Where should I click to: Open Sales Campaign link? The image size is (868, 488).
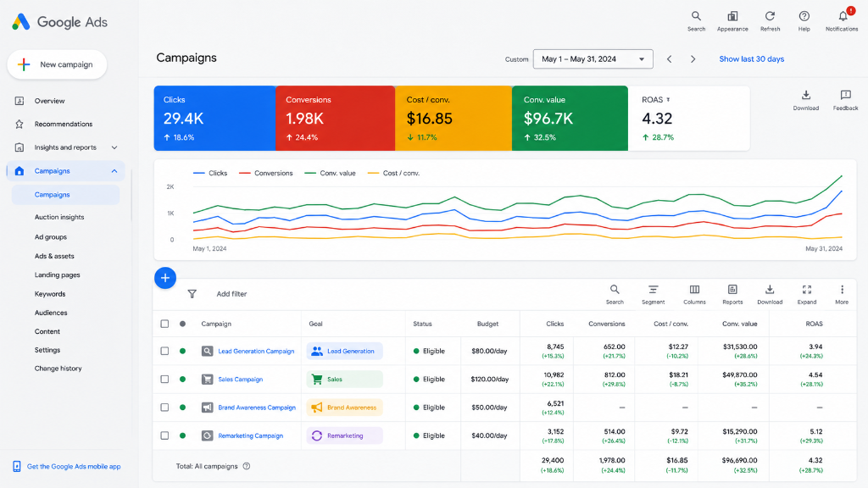click(x=240, y=380)
